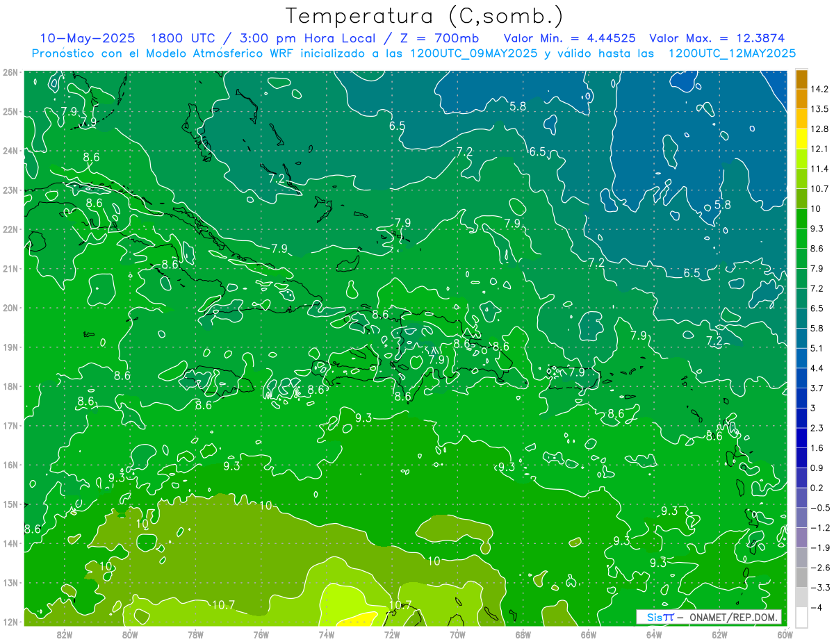Click the '-2.6' colorbar label
834x644 pixels.
pos(819,567)
